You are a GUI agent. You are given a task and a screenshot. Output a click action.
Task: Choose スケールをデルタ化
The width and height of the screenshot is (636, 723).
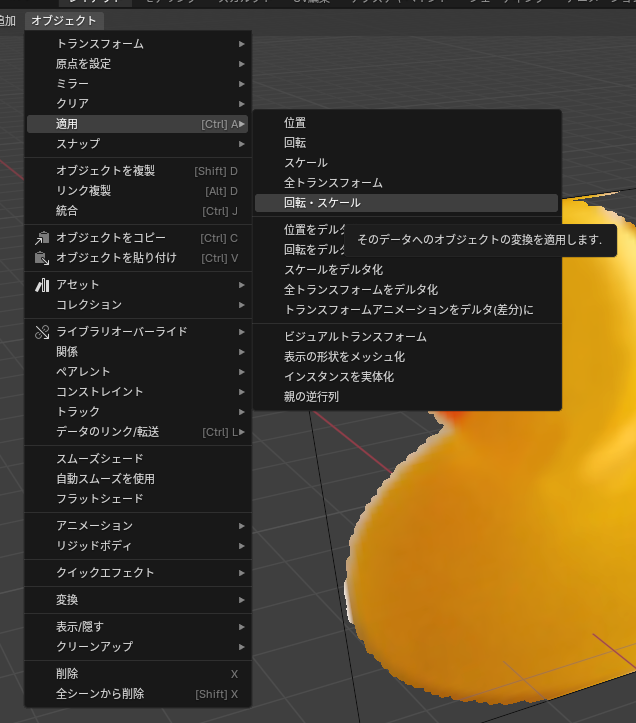click(406, 270)
